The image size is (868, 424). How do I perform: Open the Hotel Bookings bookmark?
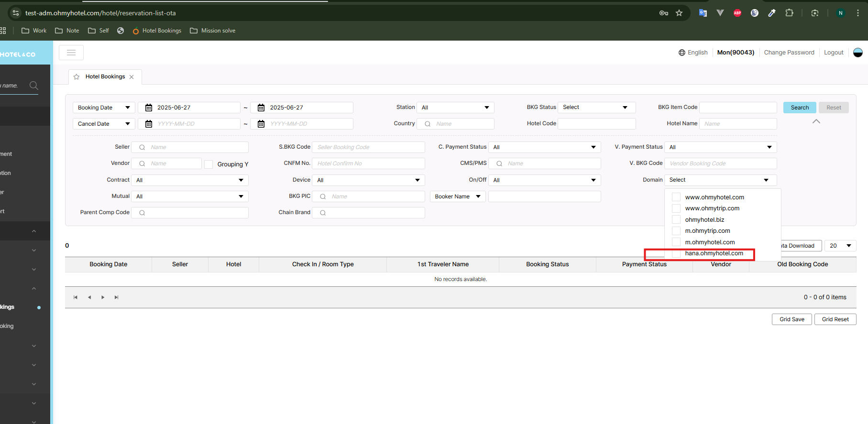(x=157, y=31)
